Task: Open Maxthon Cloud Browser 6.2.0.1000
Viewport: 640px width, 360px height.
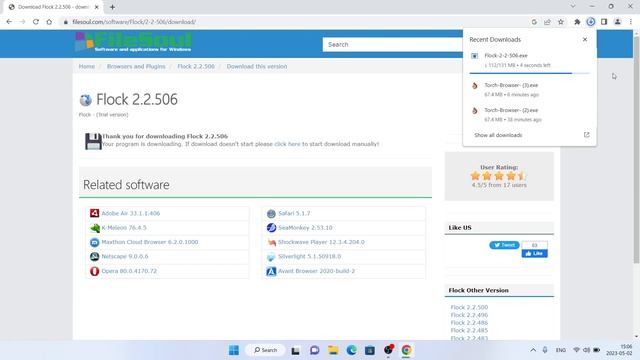Action: [150, 242]
